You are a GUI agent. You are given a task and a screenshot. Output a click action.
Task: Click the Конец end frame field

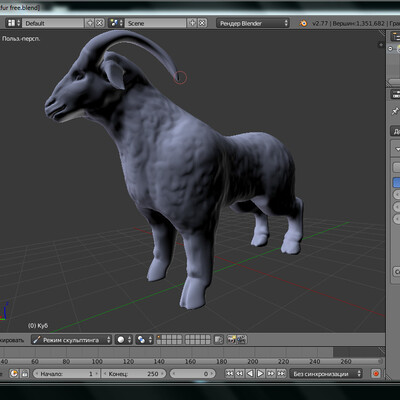point(133,374)
